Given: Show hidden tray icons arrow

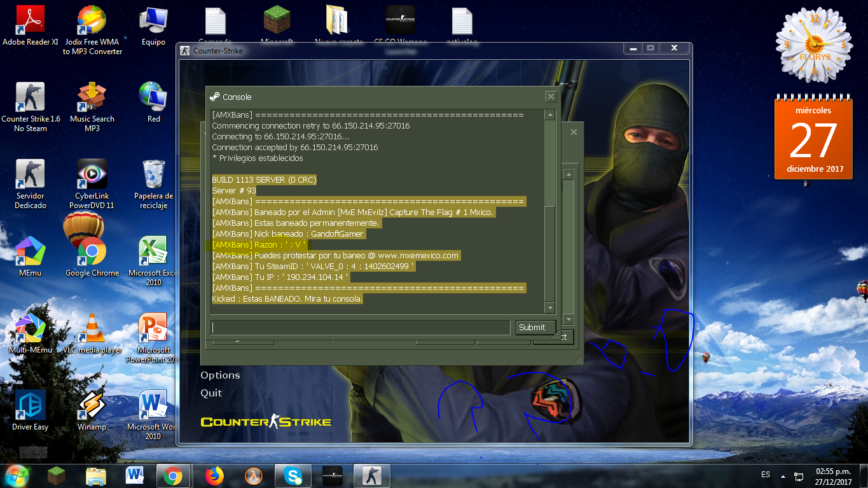Looking at the screenshot, I should tap(783, 475).
